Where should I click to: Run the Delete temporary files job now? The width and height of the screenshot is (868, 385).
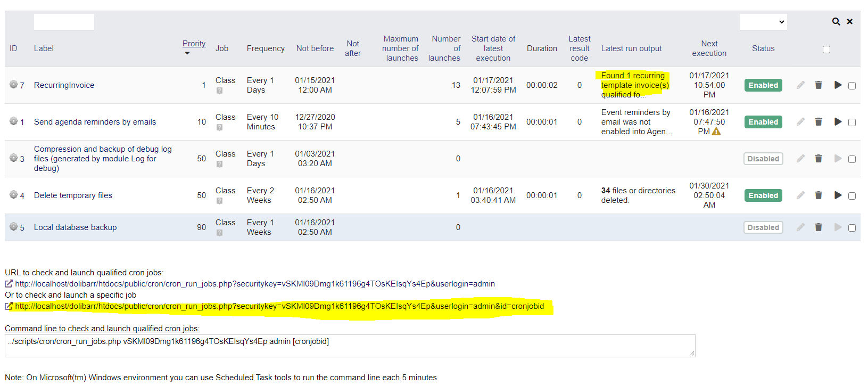838,195
